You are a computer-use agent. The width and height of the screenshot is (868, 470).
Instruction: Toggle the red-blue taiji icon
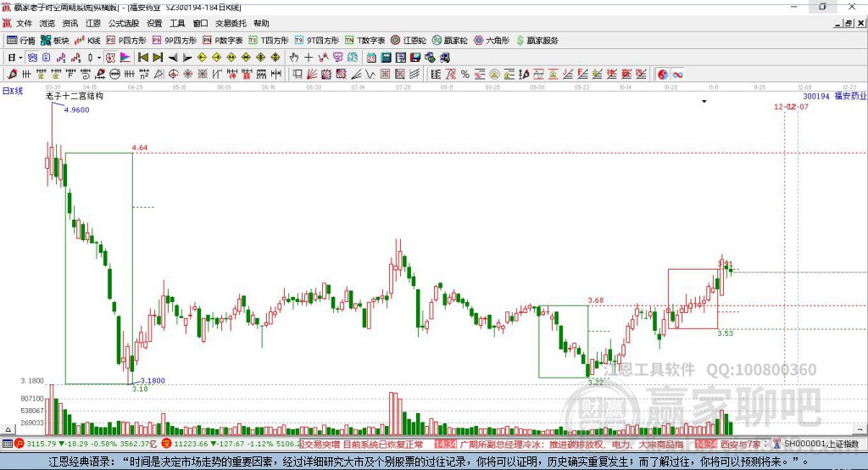click(x=663, y=75)
